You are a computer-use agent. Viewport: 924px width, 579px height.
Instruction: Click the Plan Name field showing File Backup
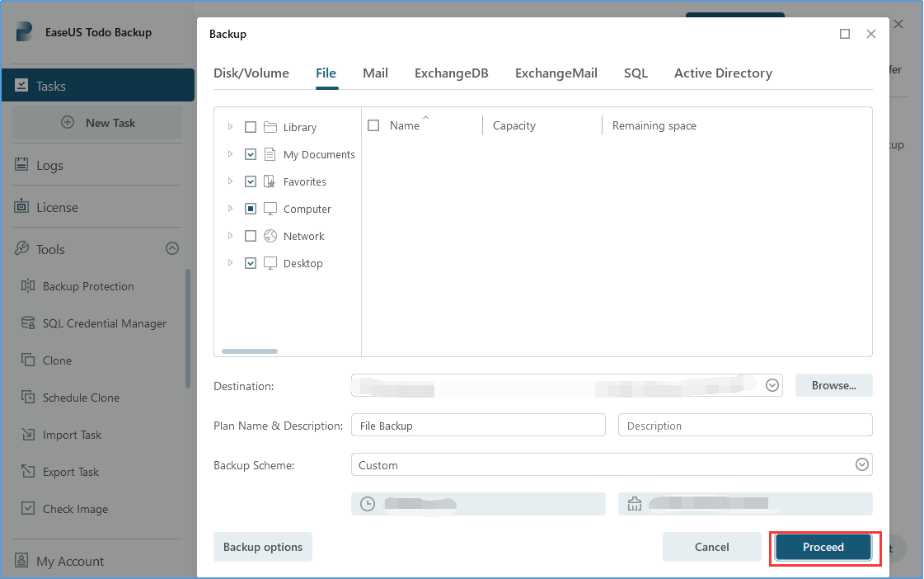[x=478, y=425]
